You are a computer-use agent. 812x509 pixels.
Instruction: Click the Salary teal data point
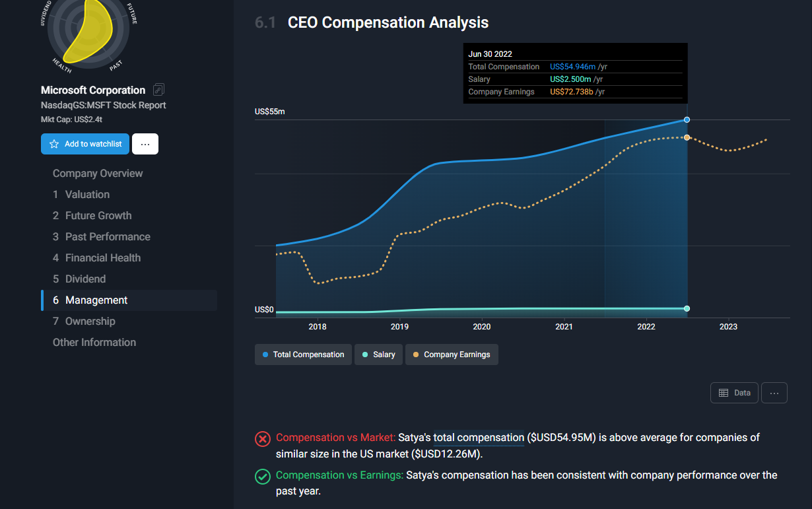(x=687, y=308)
